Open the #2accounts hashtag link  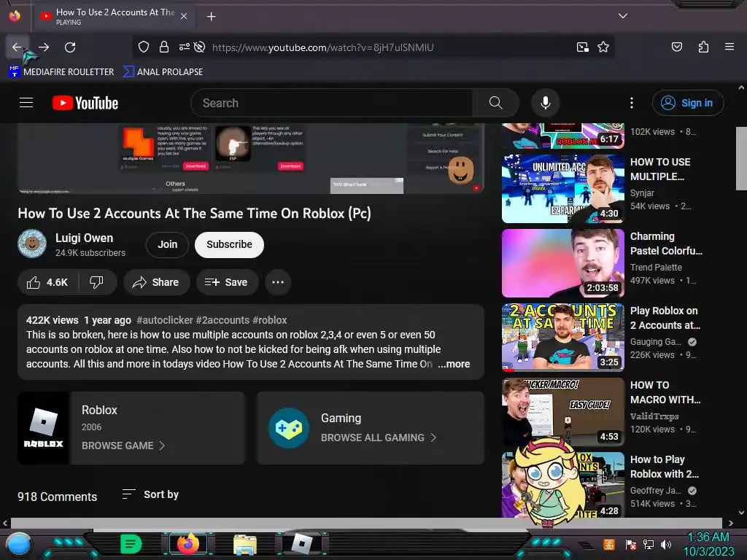pyautogui.click(x=222, y=320)
